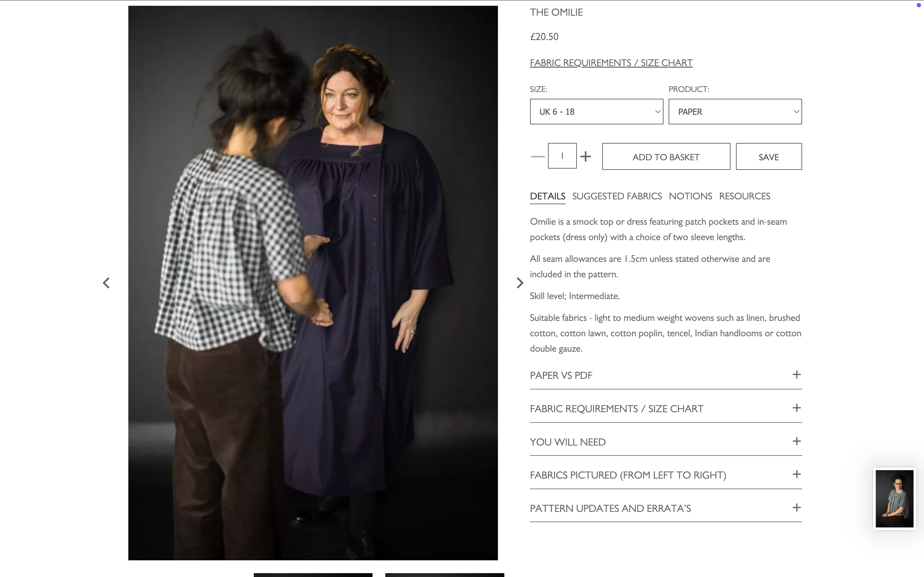
Task: Add the Omilie pattern to basket
Action: 666,156
